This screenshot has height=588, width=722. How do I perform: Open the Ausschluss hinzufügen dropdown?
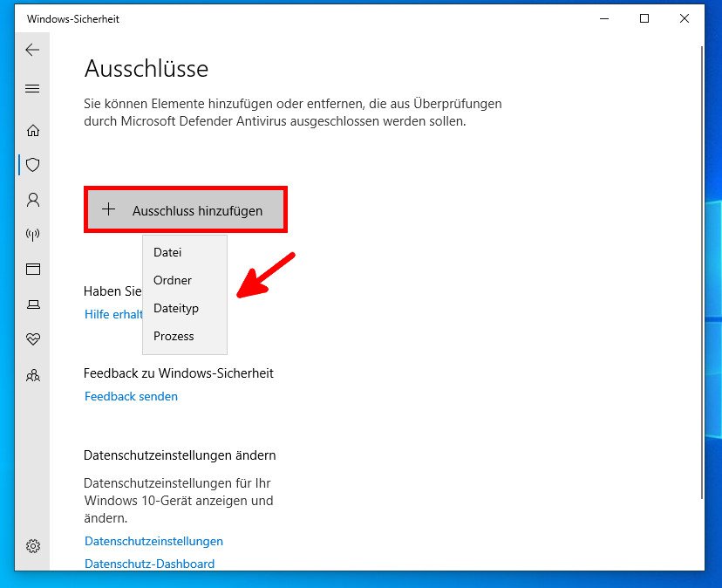pyautogui.click(x=185, y=209)
